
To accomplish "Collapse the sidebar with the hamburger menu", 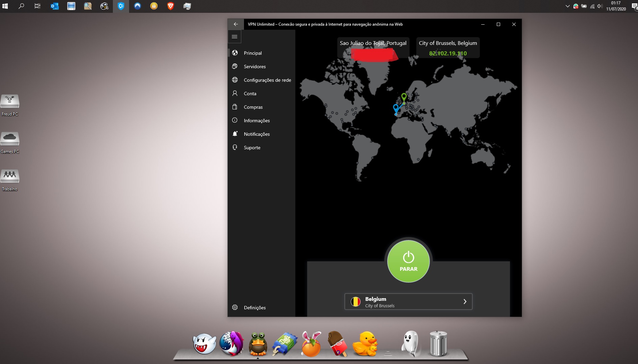I will [x=235, y=36].
